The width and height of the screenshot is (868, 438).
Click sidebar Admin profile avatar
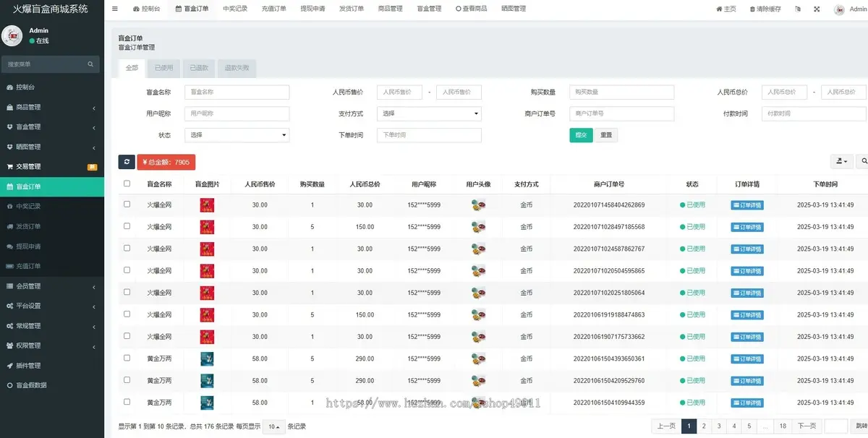click(12, 35)
